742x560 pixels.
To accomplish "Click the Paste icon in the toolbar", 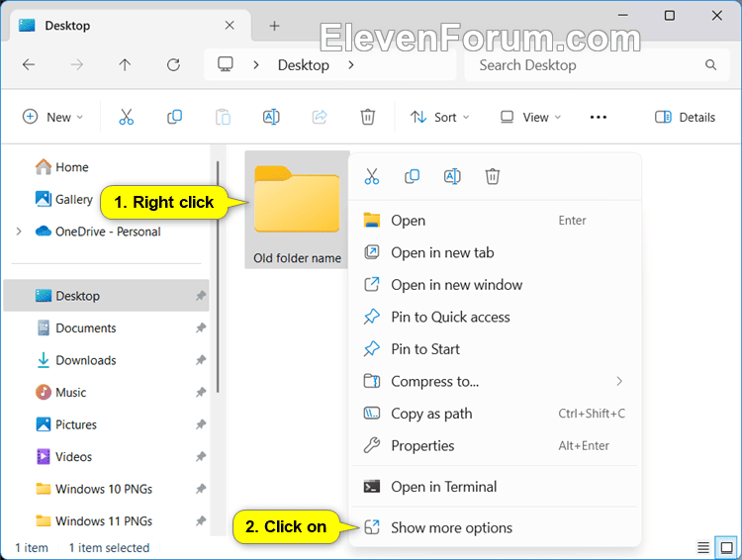I will 223,117.
